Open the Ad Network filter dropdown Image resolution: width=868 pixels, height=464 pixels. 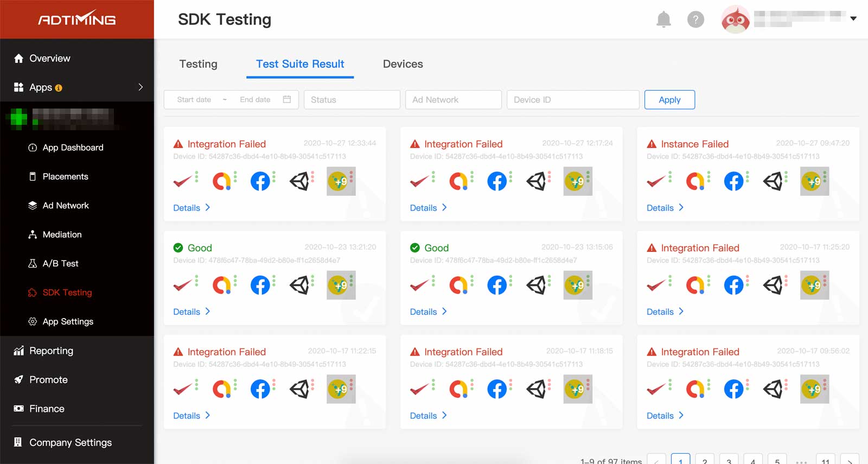453,100
